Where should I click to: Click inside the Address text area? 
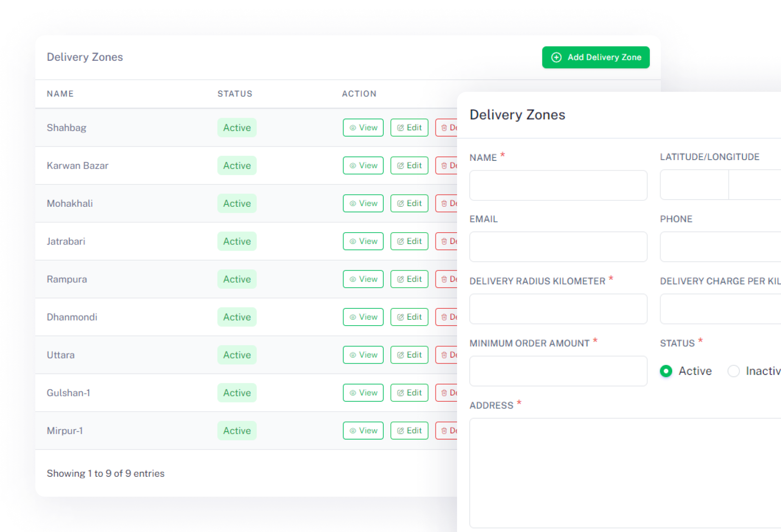624,472
